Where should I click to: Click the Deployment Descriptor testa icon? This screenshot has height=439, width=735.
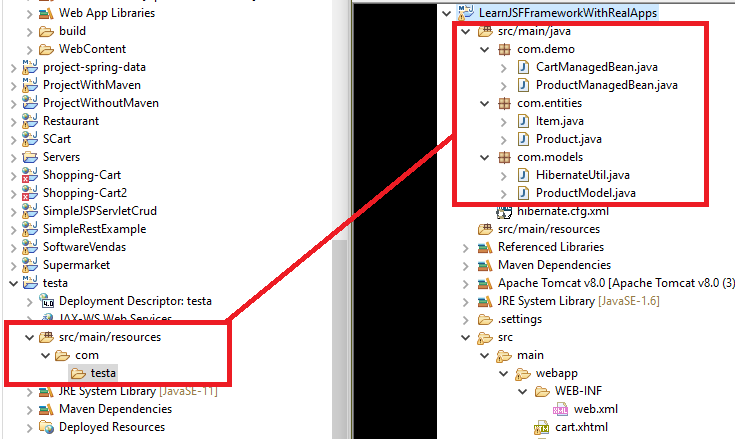tap(46, 301)
